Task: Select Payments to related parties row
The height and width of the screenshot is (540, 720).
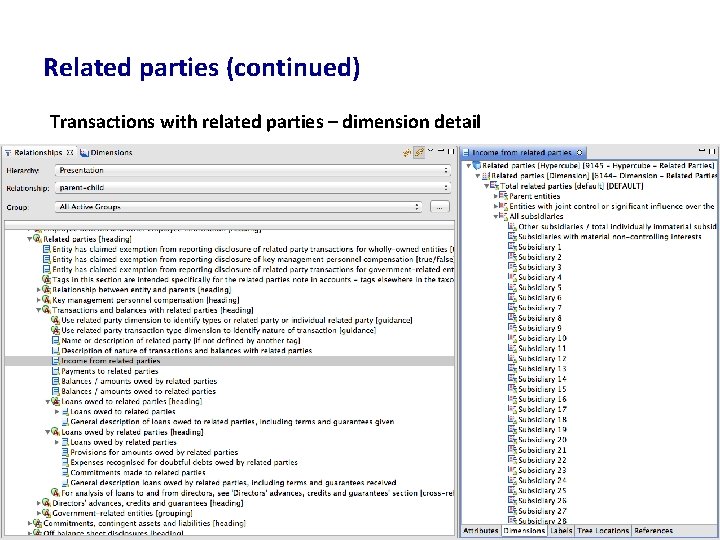Action: click(x=110, y=371)
